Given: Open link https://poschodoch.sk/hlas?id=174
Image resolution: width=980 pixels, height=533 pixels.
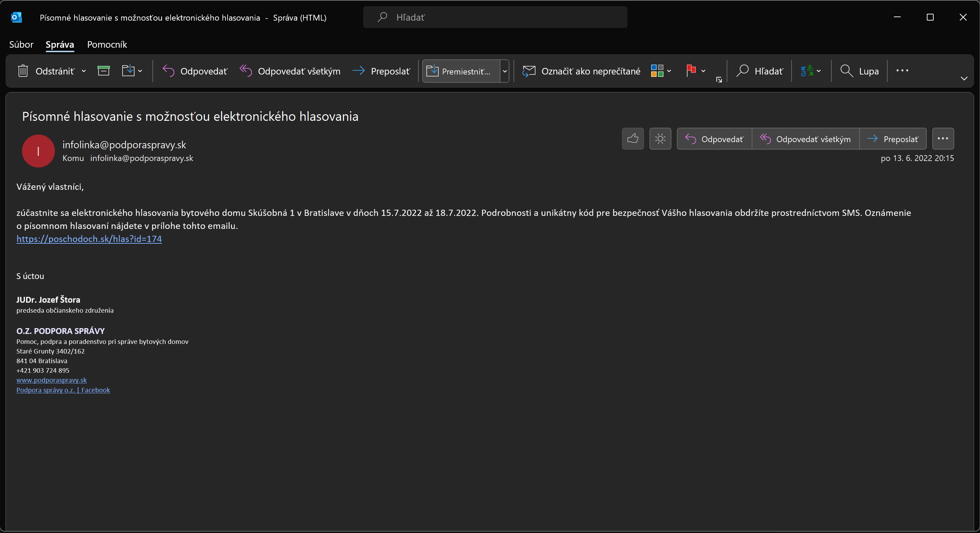Looking at the screenshot, I should coord(89,239).
